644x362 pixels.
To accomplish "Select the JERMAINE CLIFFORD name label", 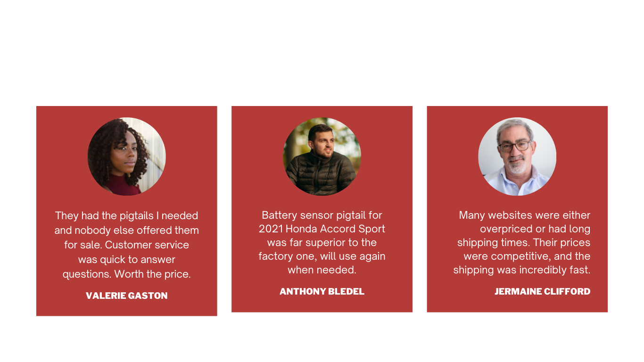I will point(542,291).
